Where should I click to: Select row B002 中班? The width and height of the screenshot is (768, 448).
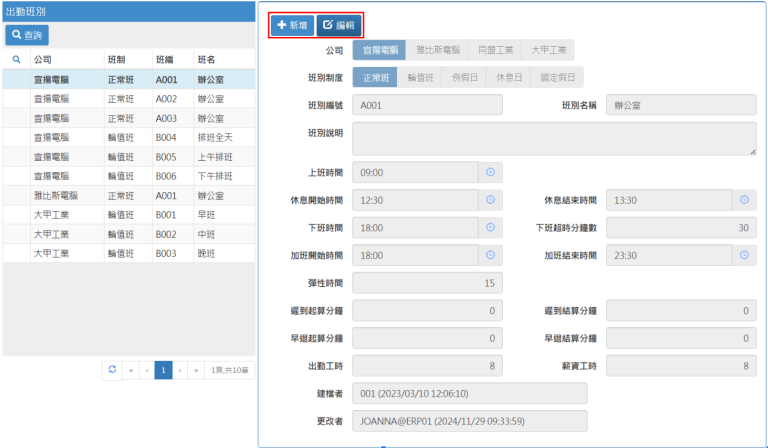pyautogui.click(x=129, y=234)
